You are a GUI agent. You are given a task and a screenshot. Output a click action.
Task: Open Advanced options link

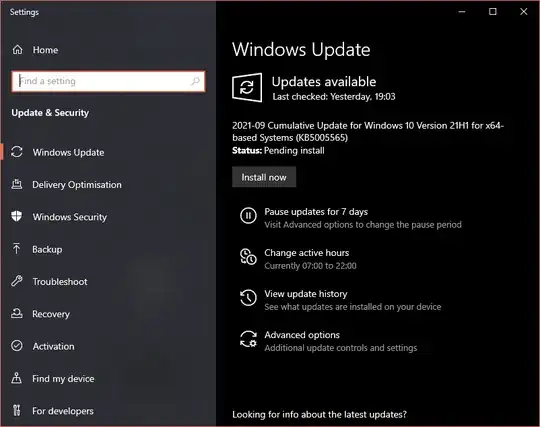coord(302,335)
